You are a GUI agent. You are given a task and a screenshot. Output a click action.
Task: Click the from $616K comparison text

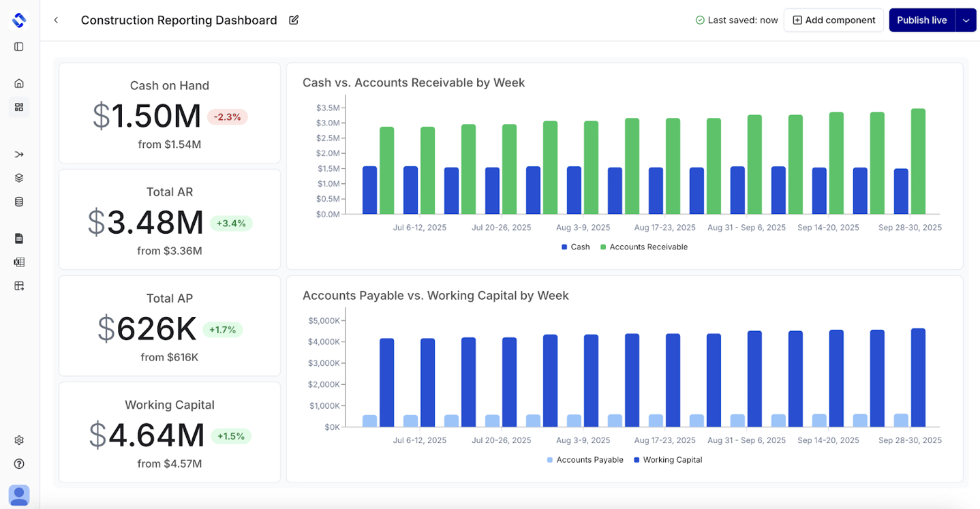coord(170,357)
